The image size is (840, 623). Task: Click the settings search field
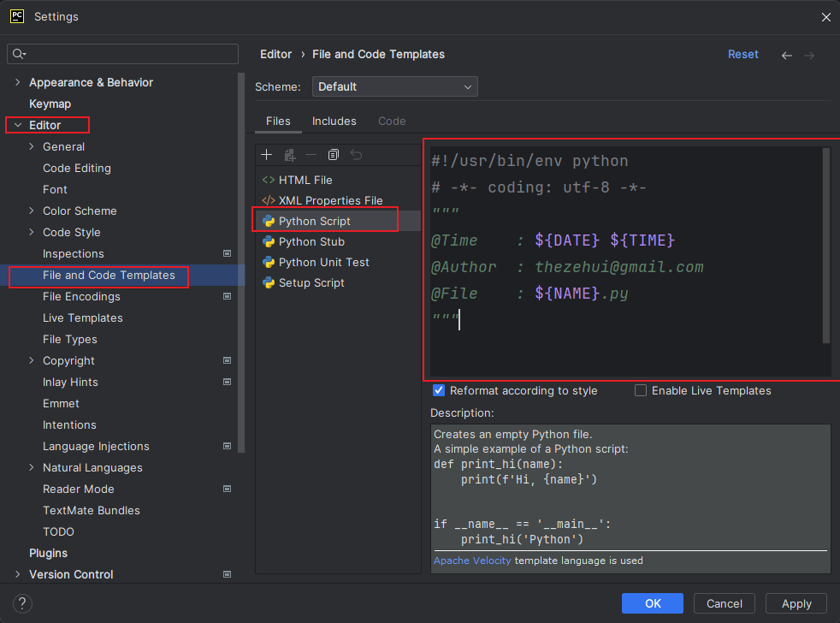pos(128,54)
